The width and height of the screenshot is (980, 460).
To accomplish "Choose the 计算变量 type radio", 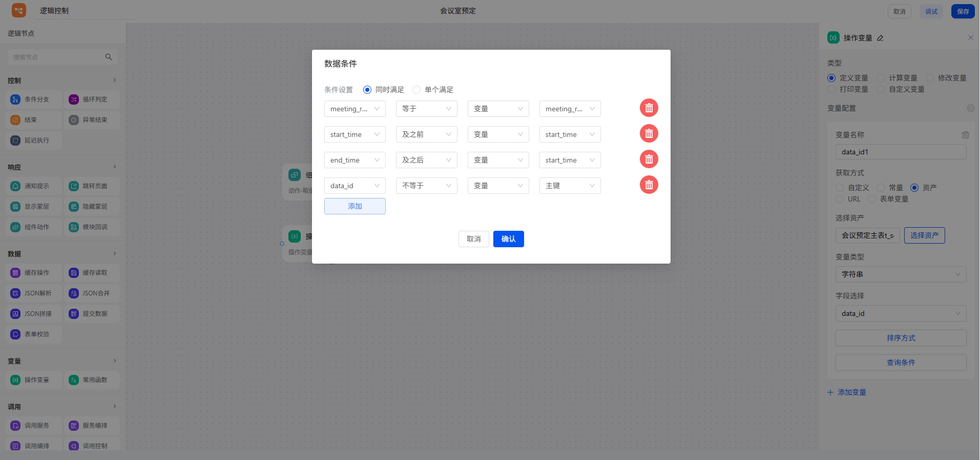I will coord(881,78).
